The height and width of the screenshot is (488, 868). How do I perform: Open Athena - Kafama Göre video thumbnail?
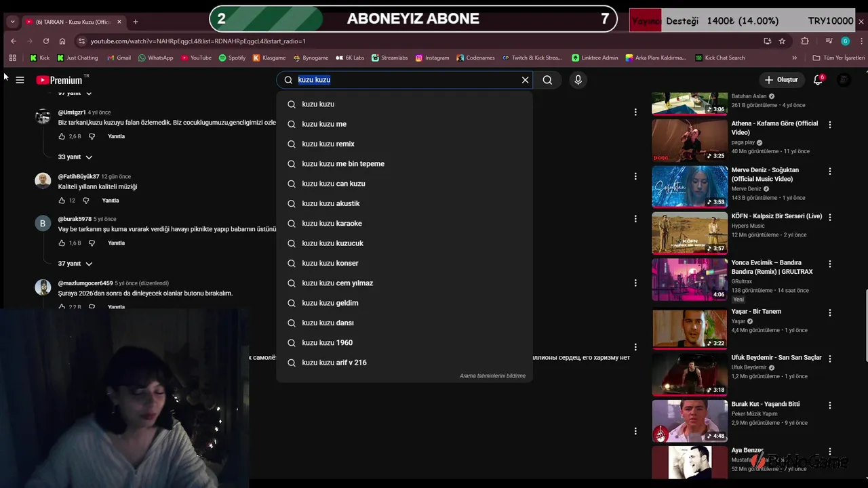(690, 140)
